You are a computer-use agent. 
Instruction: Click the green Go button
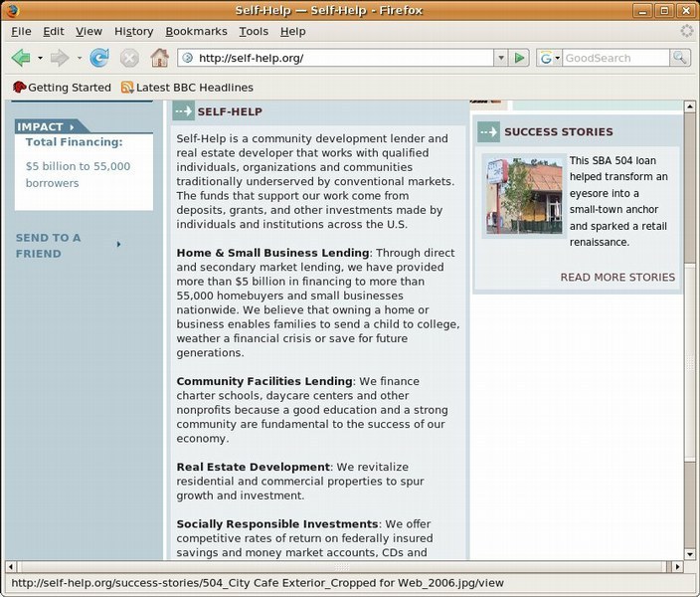pyautogui.click(x=519, y=58)
